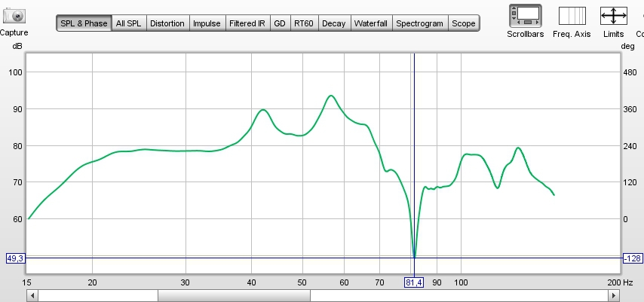Open the Waterfall tab

(x=371, y=23)
